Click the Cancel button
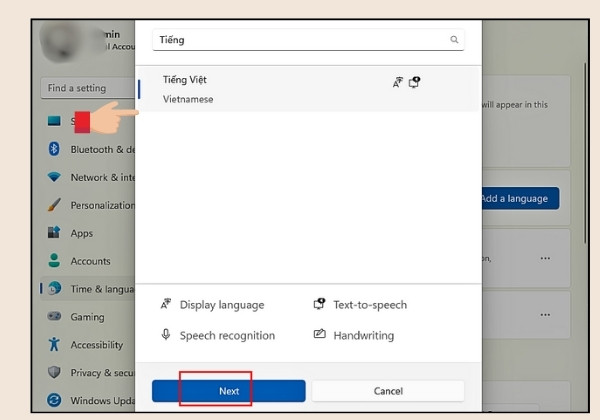Viewport: 600px width, 420px height. (x=388, y=391)
